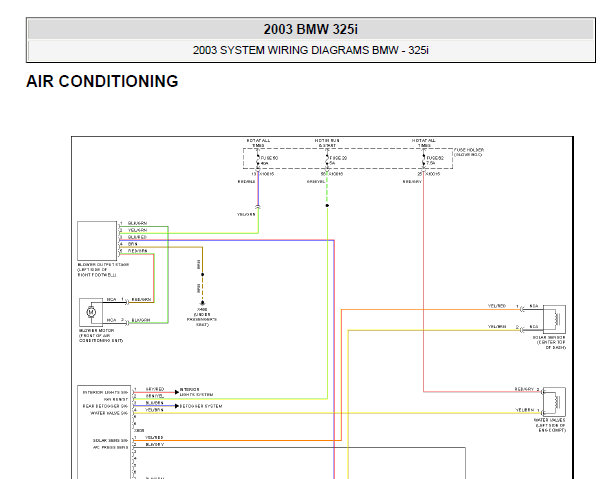Viewport: 606px width, 479px height.
Task: Click connector label '13 X10015' below Fuse 60
Action: point(263,174)
